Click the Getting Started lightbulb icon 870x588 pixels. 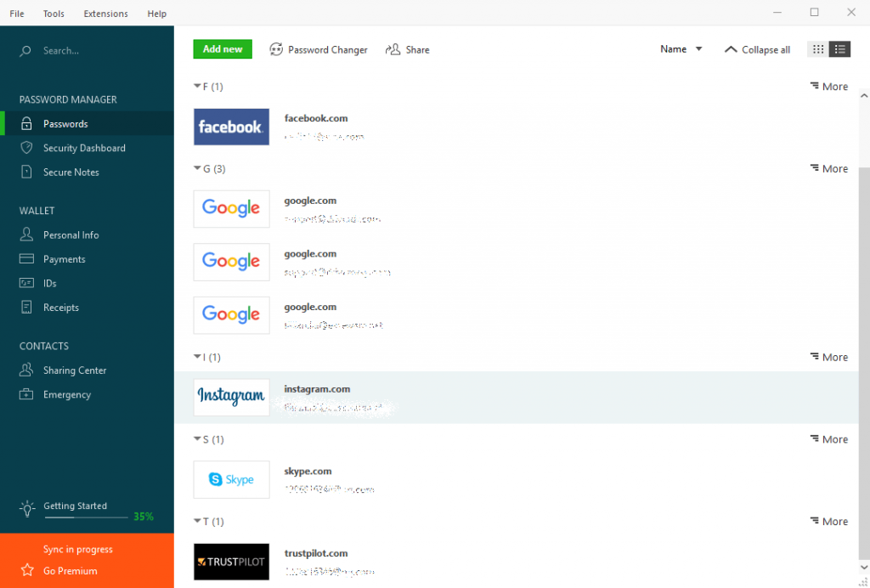click(27, 509)
